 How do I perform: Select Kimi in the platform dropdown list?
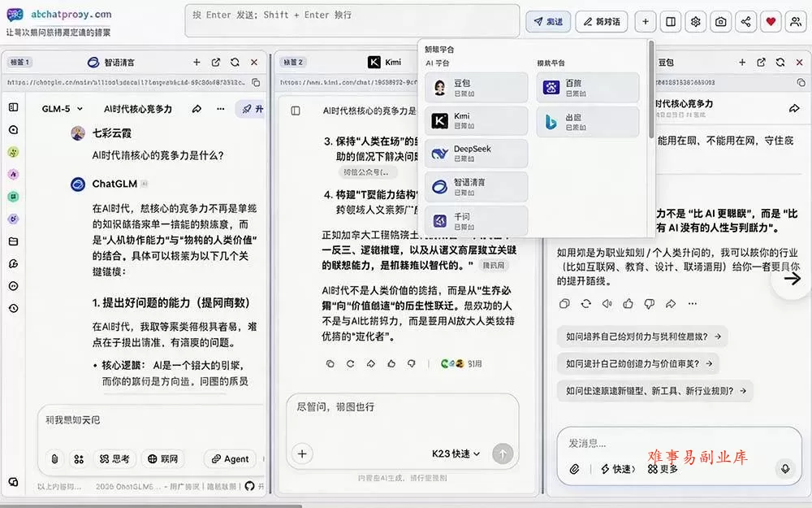click(477, 121)
